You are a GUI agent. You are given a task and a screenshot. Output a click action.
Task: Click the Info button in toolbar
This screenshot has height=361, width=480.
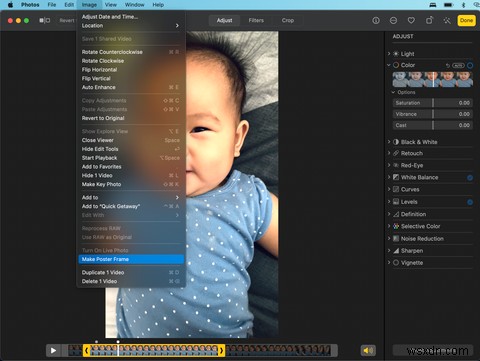coord(376,21)
